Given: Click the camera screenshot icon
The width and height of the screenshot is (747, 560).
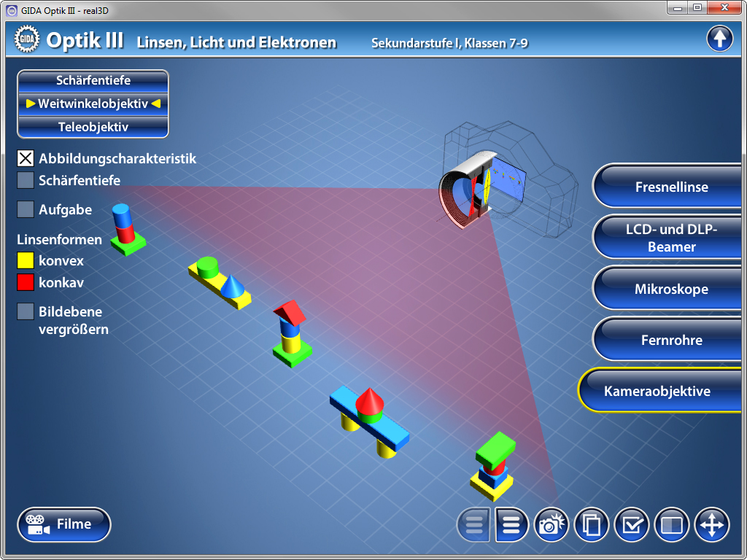Looking at the screenshot, I should click(x=551, y=524).
